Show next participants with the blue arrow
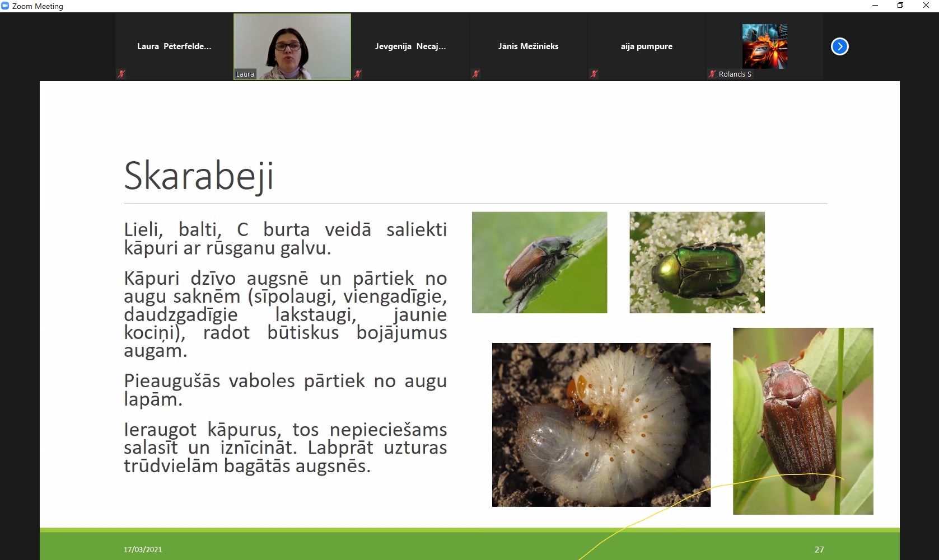The image size is (939, 560). pos(839,46)
